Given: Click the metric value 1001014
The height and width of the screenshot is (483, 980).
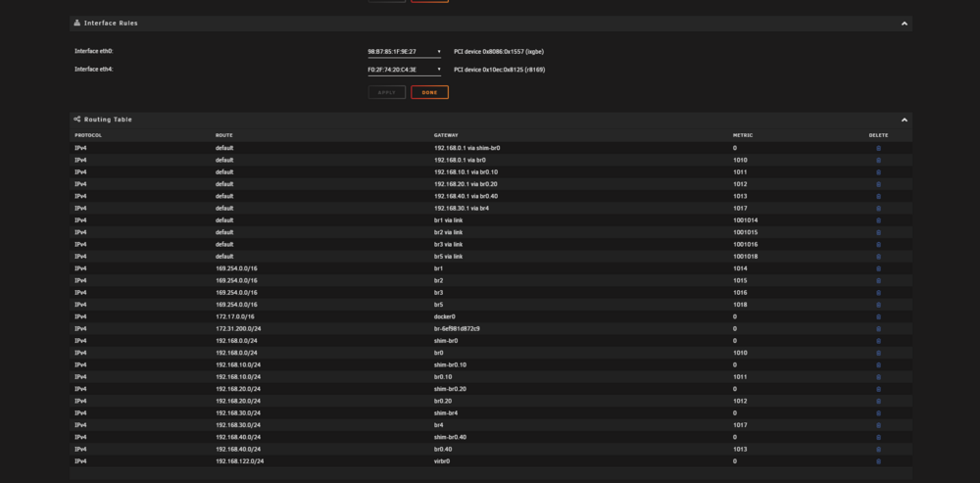Looking at the screenshot, I should pos(745,220).
